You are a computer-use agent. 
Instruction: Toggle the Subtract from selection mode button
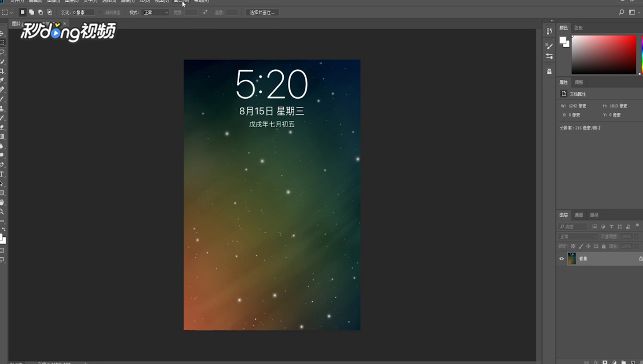[40, 12]
